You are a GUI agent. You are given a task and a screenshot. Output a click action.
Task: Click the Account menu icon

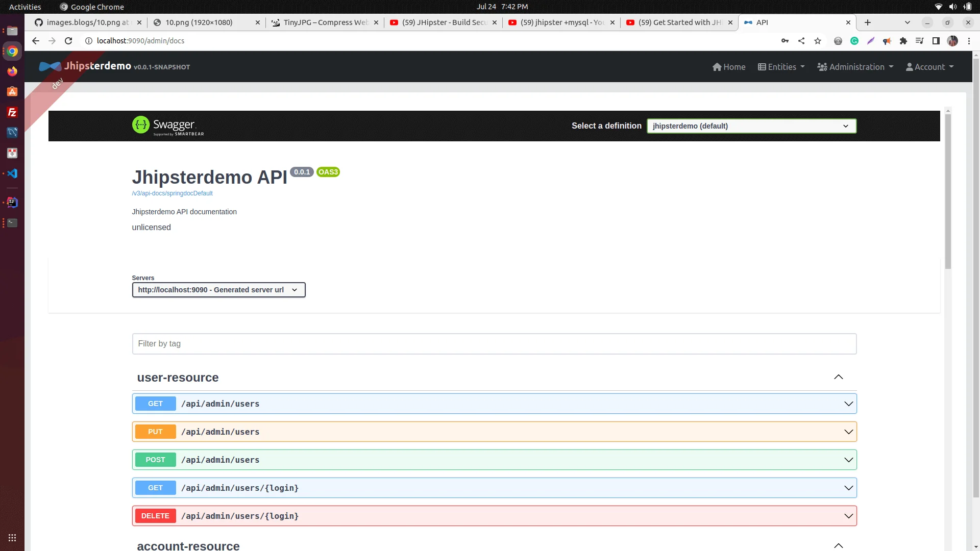coord(910,67)
